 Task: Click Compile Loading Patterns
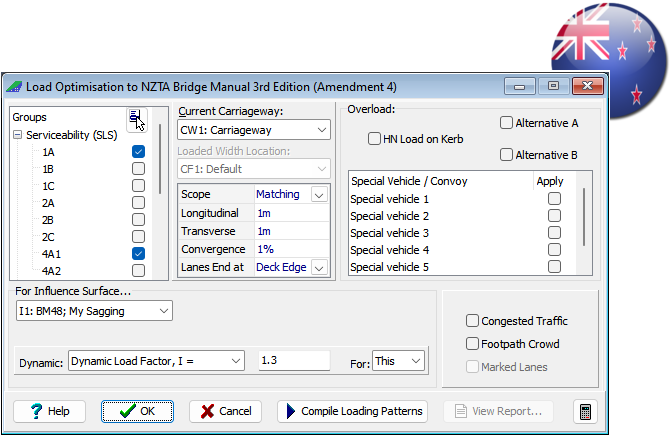click(352, 412)
